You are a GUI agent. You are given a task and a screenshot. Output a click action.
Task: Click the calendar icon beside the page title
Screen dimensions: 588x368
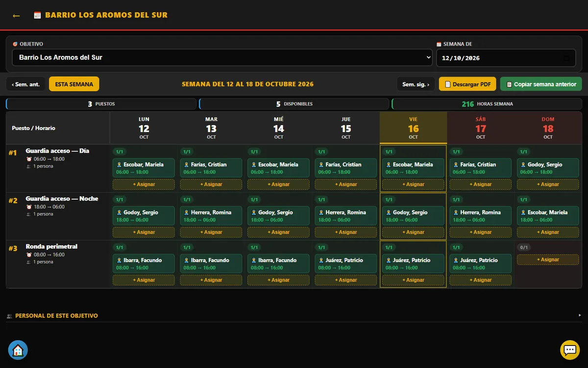click(37, 15)
